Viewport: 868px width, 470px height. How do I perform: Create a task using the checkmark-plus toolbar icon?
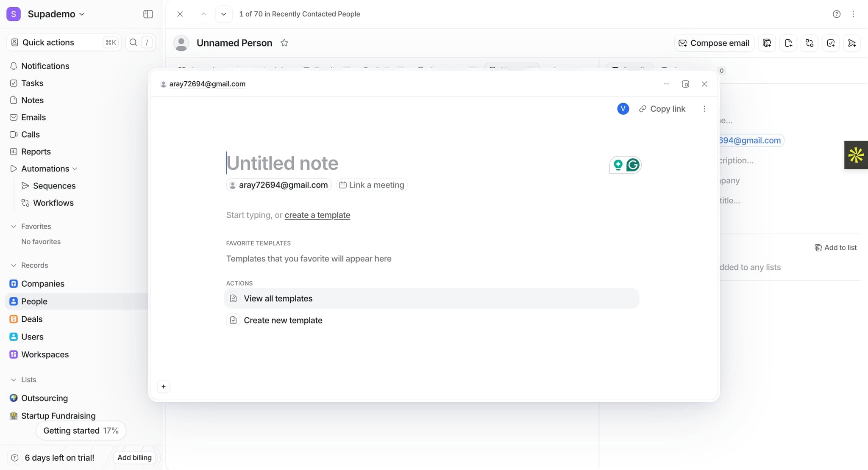pos(831,43)
